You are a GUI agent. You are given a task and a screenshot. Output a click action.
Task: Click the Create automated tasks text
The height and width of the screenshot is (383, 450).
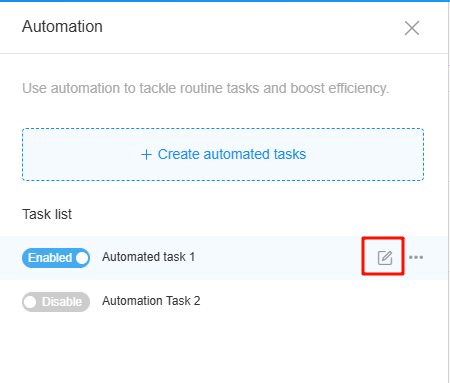point(232,154)
